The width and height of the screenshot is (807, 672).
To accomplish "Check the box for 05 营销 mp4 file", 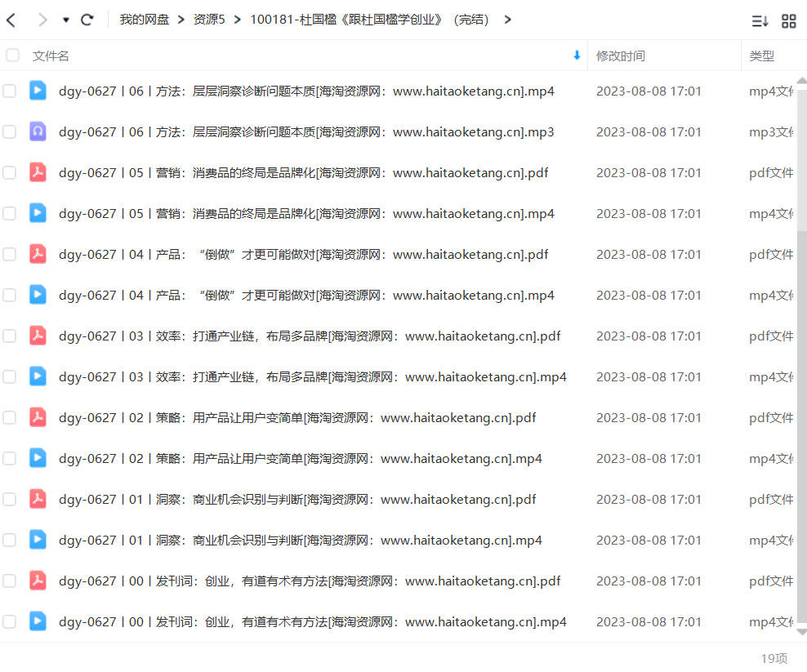I will (x=9, y=213).
